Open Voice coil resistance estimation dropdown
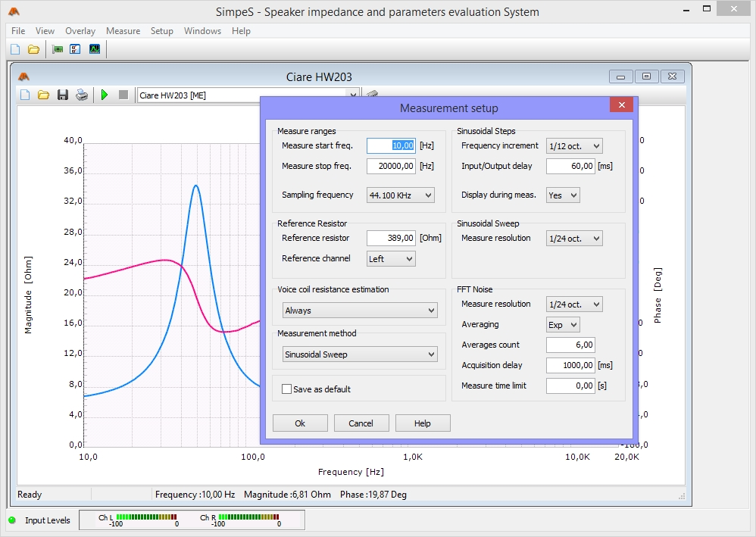The width and height of the screenshot is (756, 537). [x=360, y=311]
